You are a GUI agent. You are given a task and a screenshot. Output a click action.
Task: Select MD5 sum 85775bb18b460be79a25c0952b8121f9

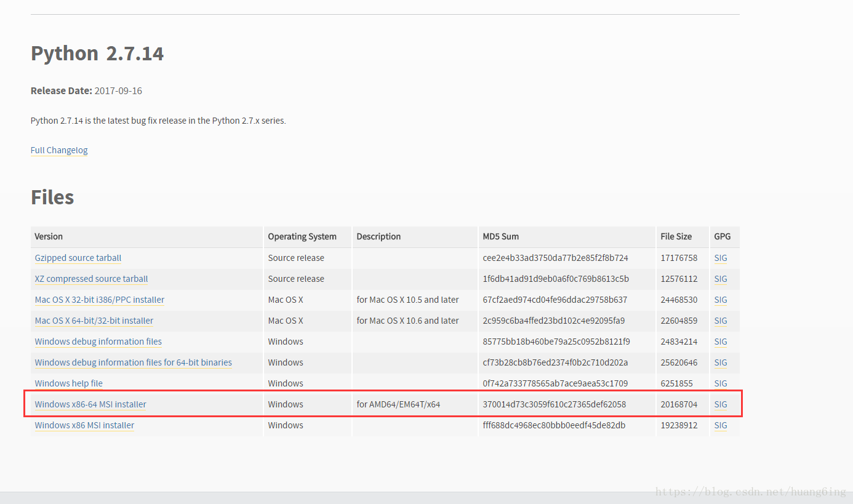[556, 342]
